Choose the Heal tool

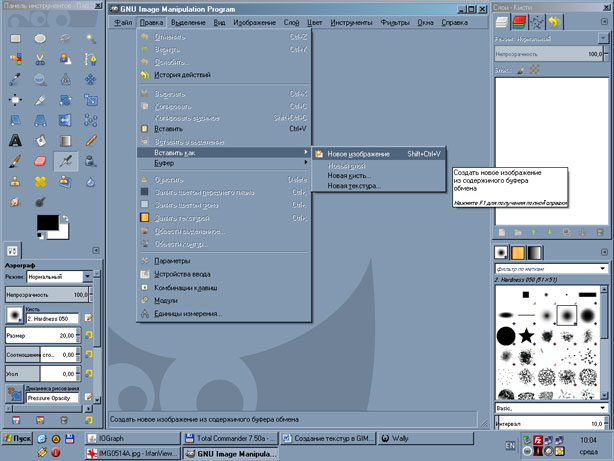click(x=41, y=181)
